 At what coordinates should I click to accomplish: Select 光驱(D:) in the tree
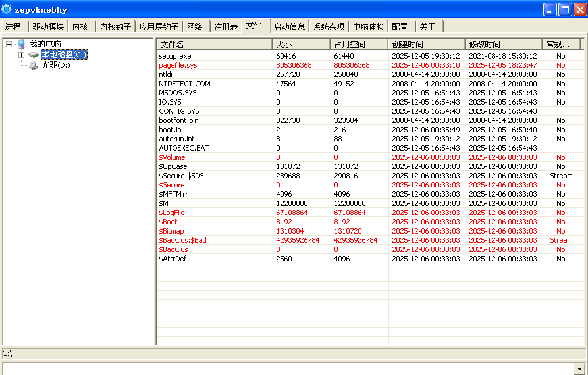56,65
